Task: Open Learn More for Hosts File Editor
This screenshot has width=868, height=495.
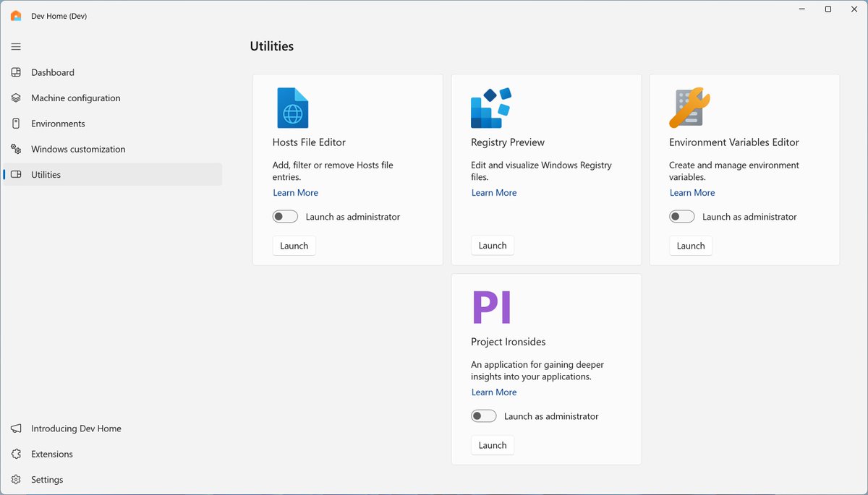Action: [x=296, y=193]
